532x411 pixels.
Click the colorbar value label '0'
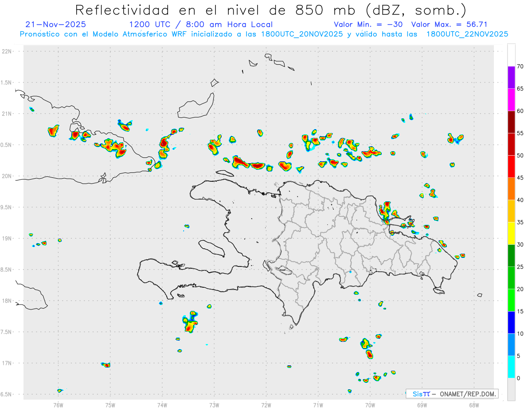519,378
